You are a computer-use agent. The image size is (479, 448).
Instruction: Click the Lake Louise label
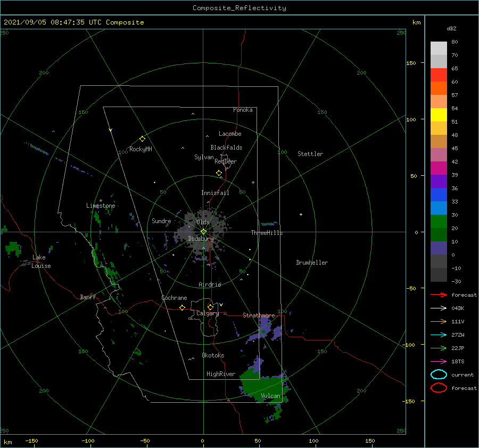(41, 262)
